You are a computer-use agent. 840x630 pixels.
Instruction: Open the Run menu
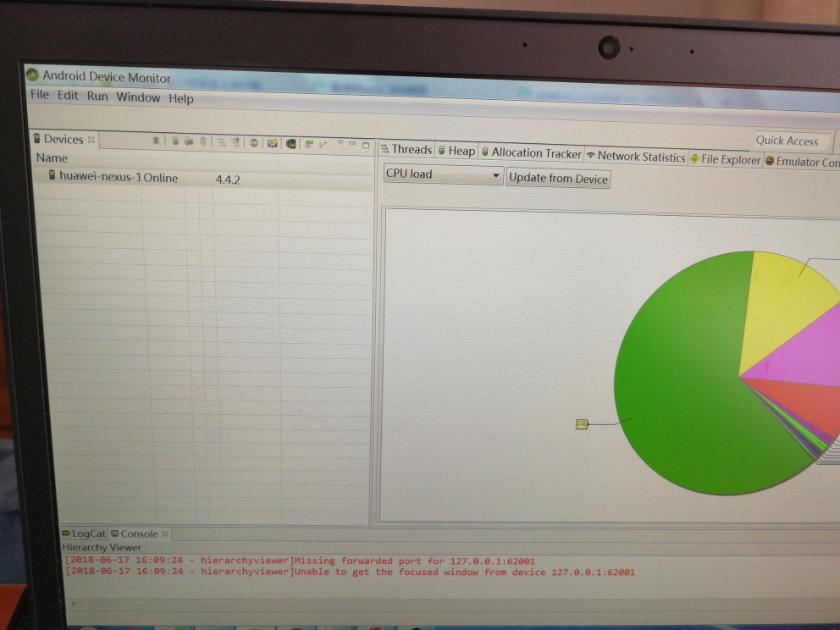tap(97, 96)
